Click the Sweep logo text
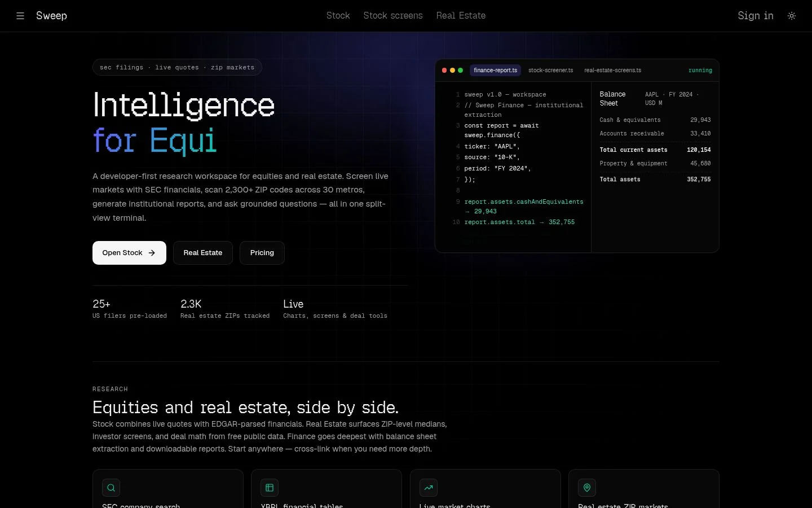 pyautogui.click(x=51, y=16)
